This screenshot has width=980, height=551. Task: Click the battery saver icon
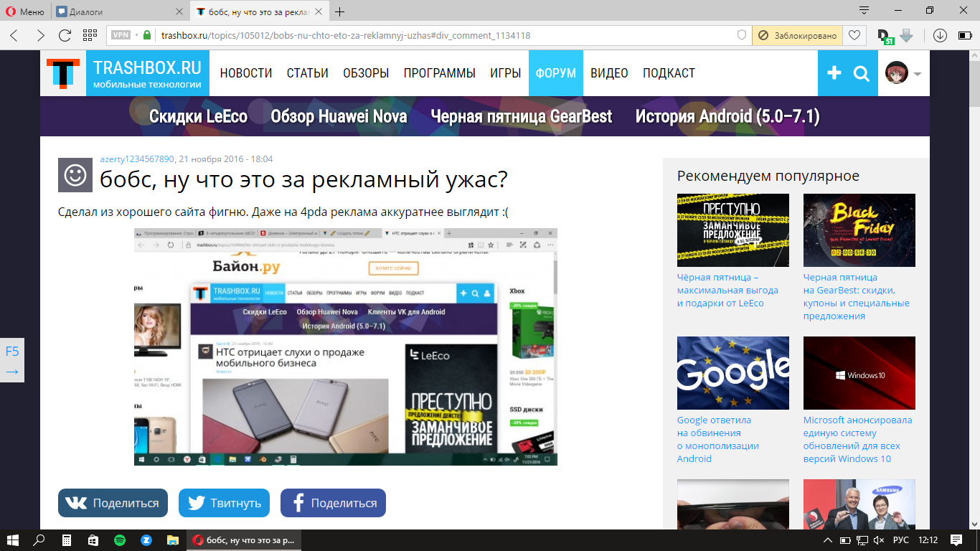click(x=965, y=35)
